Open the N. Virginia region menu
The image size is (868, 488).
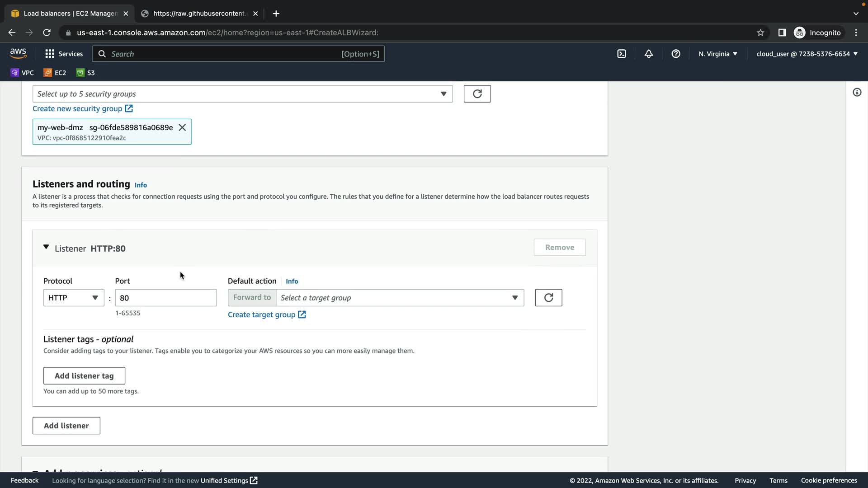tap(718, 54)
